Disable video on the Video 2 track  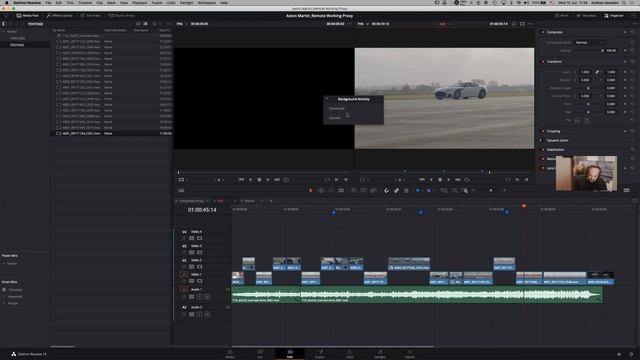pyautogui.click(x=200, y=267)
